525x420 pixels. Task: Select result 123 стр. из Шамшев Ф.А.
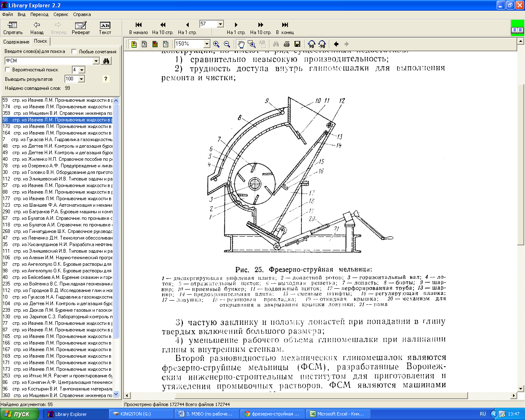click(57, 205)
